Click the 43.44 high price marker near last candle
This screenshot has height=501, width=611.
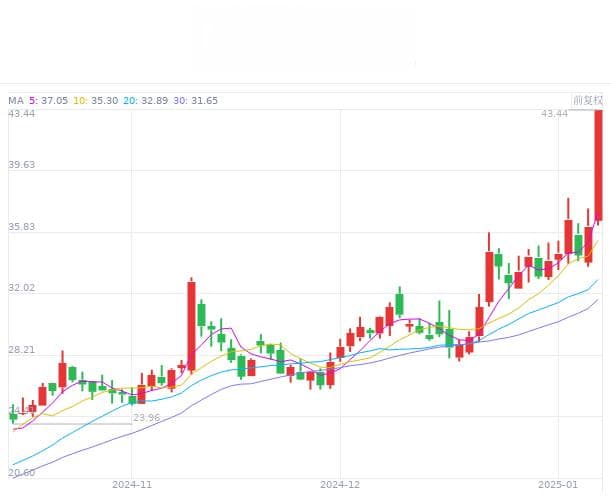pos(554,114)
